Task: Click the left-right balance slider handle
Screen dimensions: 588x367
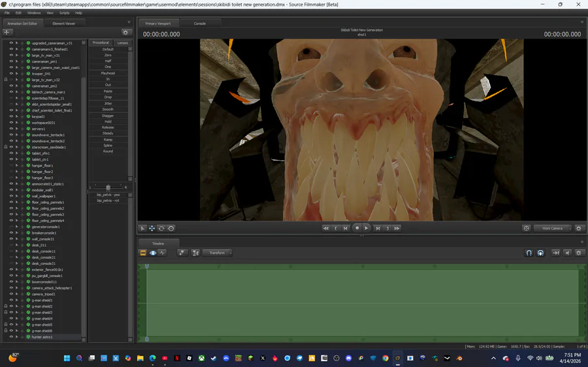Action: point(108,187)
